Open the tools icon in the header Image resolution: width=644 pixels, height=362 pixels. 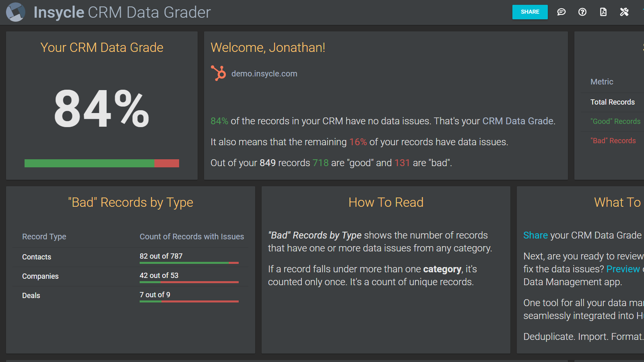(624, 12)
